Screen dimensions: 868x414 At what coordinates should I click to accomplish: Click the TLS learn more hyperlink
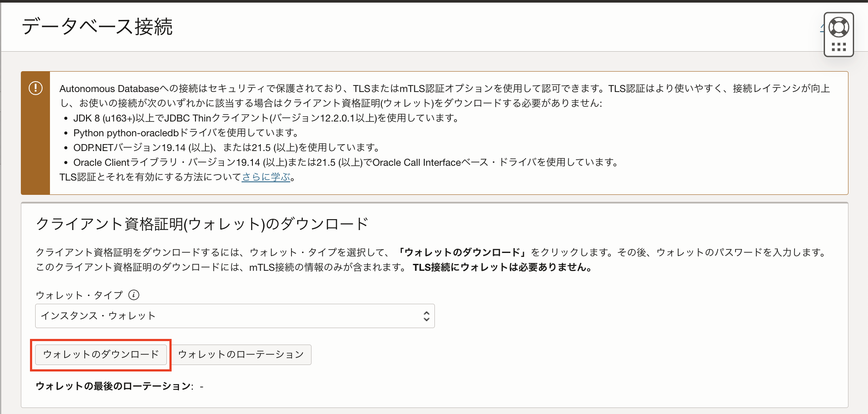click(x=265, y=177)
